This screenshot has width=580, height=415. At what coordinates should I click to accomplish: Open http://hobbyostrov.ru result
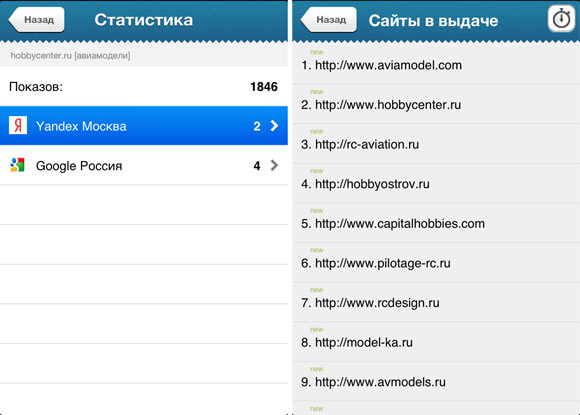[x=436, y=183]
